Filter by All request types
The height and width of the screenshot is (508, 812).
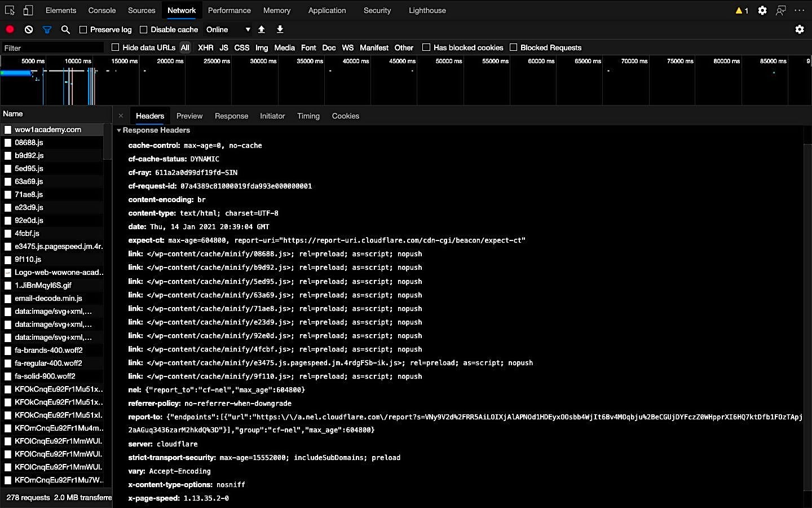coord(185,48)
